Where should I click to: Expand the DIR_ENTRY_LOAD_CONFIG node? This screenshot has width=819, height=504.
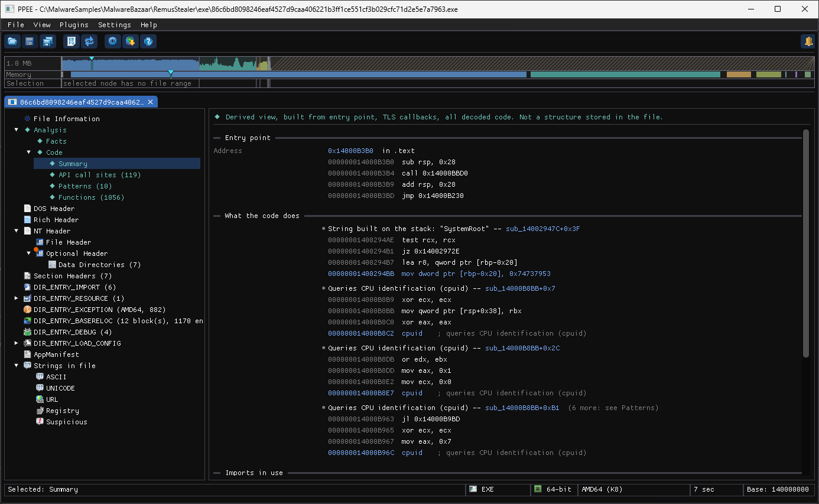17,343
